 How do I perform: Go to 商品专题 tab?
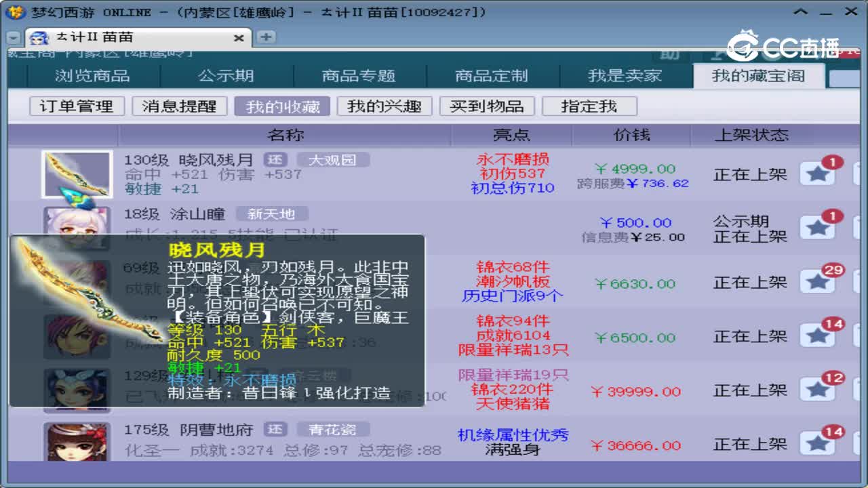pos(359,76)
